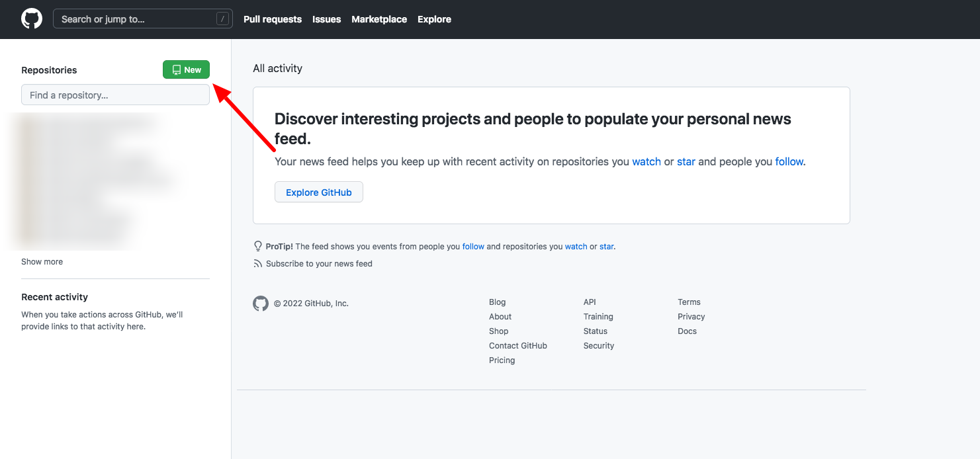Open Pull requests in top navigation
Image resolution: width=980 pixels, height=459 pixels.
click(x=273, y=19)
